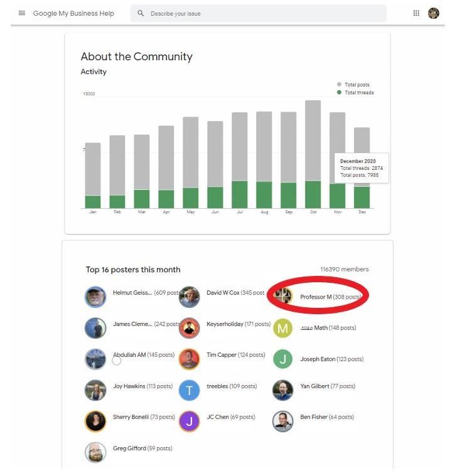This screenshot has height=476, width=450.
Task: Click JC Chen's purple J avatar
Action: [189, 421]
